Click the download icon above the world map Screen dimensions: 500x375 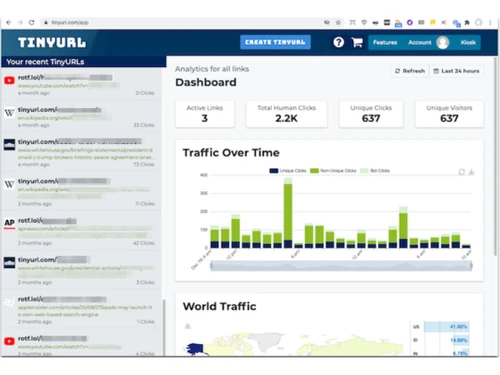tap(188, 326)
